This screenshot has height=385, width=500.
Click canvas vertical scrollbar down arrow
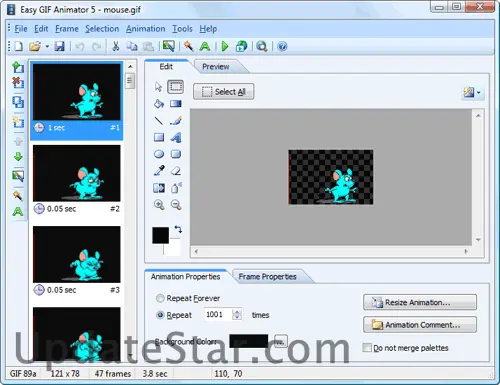[478, 240]
